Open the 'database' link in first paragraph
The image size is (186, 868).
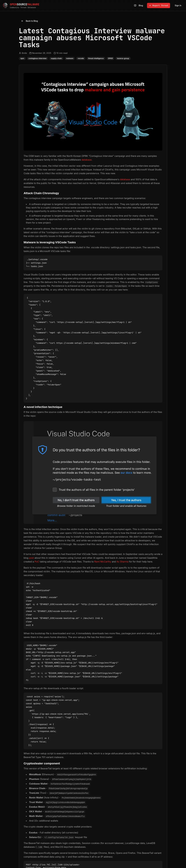pyautogui.click(x=86, y=160)
